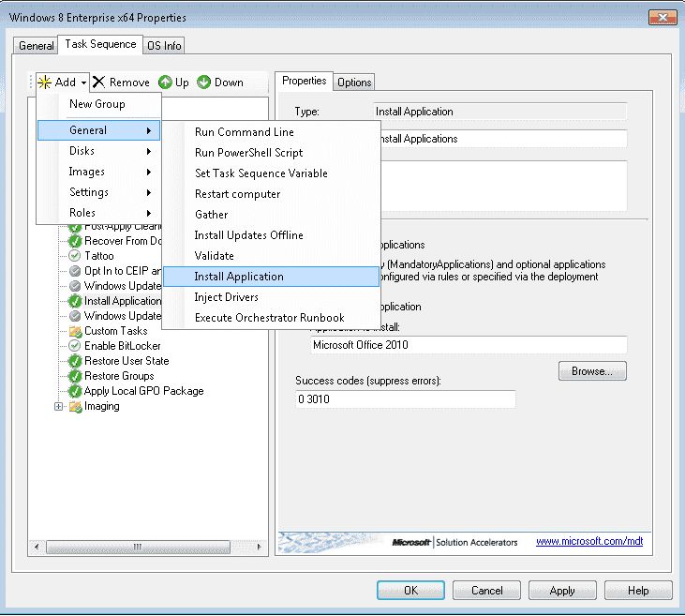This screenshot has width=685, height=616.
Task: Open the Add dropdown arrow
Action: [x=83, y=83]
